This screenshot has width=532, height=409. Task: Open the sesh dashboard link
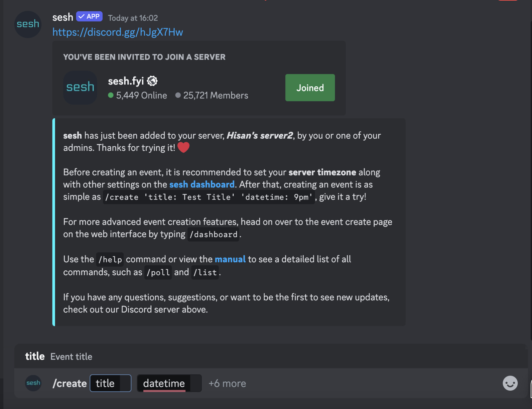[x=201, y=185]
